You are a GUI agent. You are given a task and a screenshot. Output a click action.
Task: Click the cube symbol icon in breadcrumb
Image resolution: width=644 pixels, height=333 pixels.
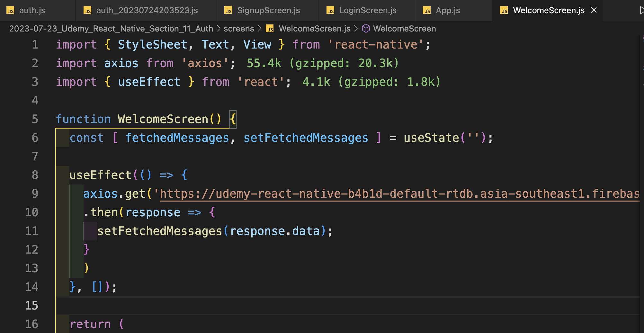(x=366, y=29)
